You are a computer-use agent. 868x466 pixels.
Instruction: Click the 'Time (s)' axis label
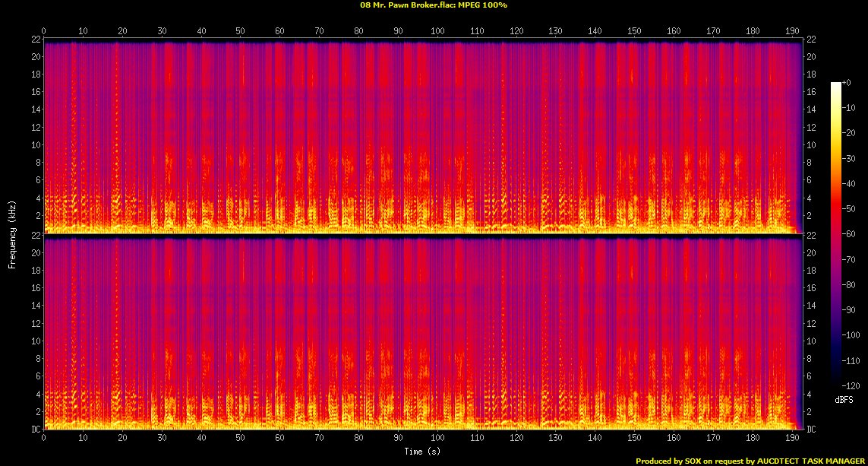pyautogui.click(x=423, y=452)
